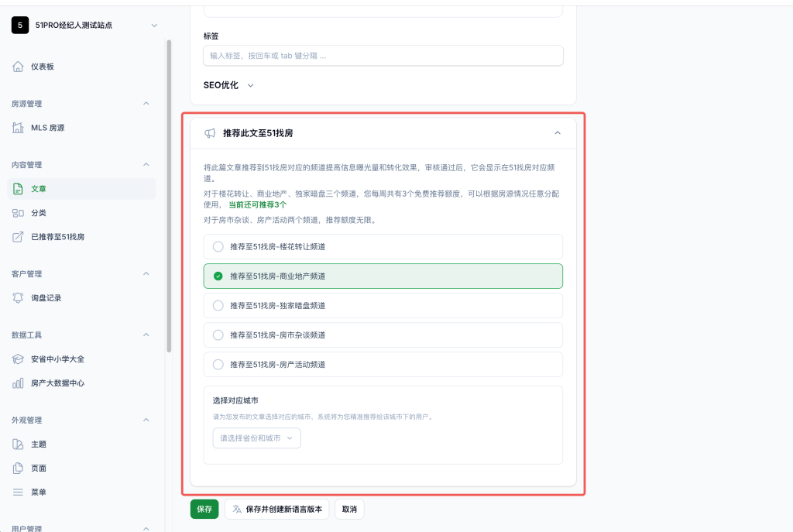Image resolution: width=793 pixels, height=532 pixels.
Task: Open 仪表板 in the sidebar
Action: [x=81, y=67]
